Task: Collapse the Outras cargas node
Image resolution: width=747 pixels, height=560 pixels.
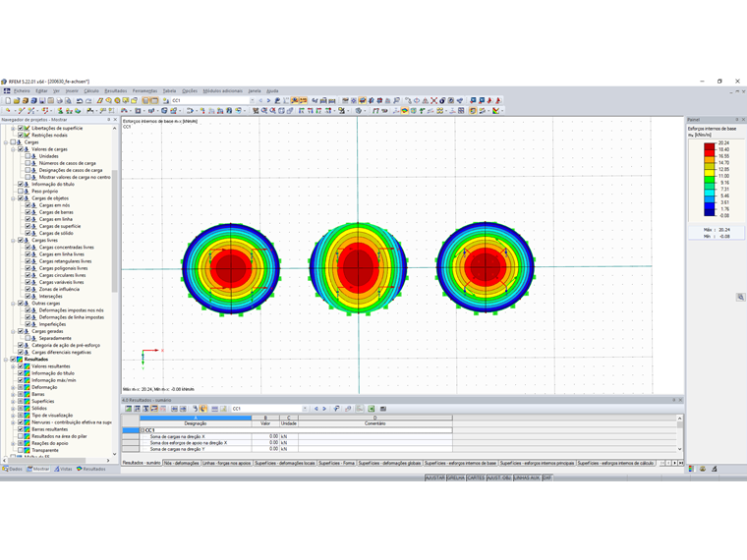Action: point(14,304)
